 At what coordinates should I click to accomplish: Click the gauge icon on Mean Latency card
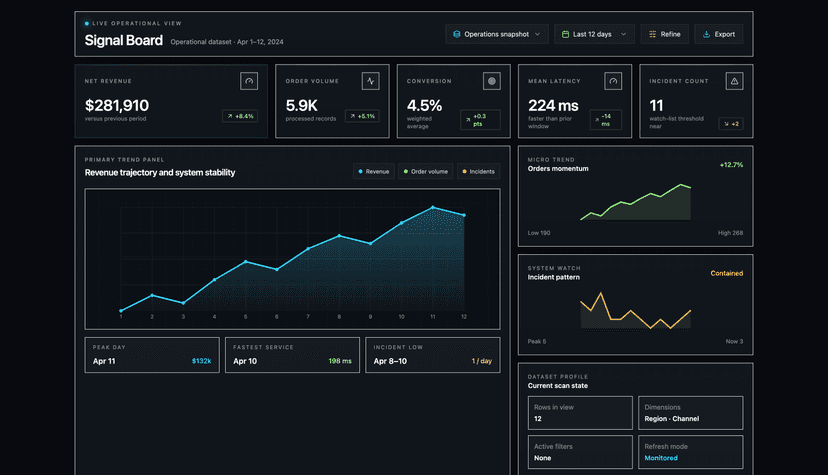[x=613, y=81]
